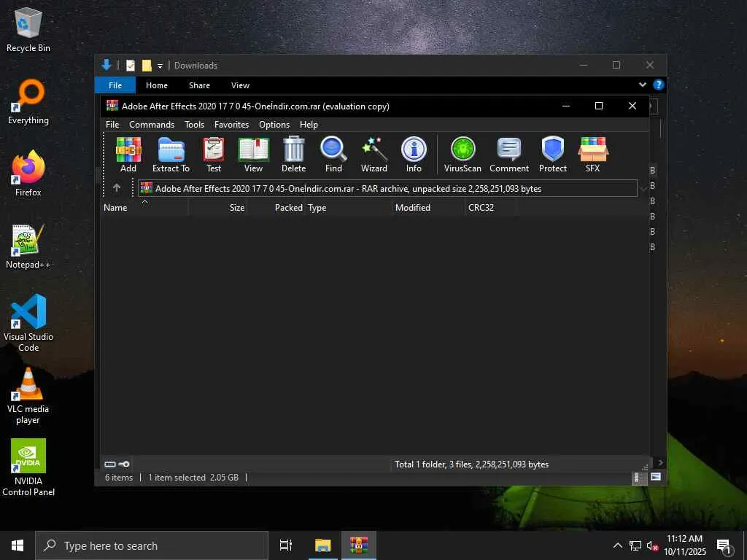Click WinRAR taskbar button
This screenshot has height=560, width=747.
click(x=359, y=545)
